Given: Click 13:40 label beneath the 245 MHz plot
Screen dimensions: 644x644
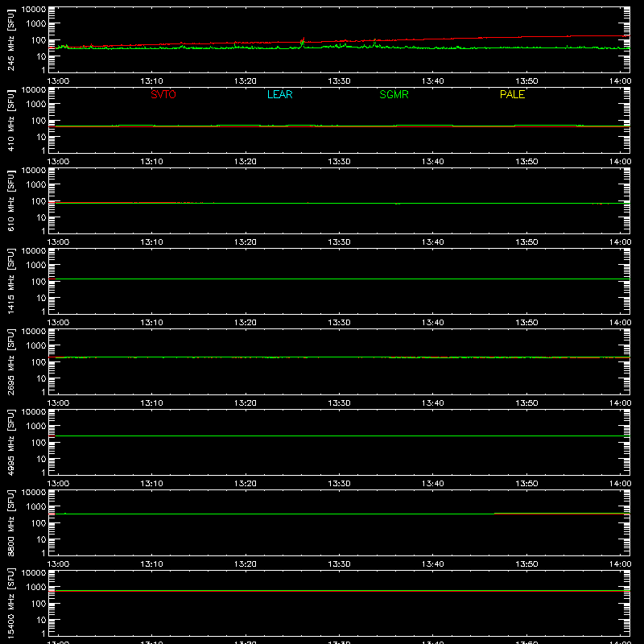Looking at the screenshot, I should point(433,81).
